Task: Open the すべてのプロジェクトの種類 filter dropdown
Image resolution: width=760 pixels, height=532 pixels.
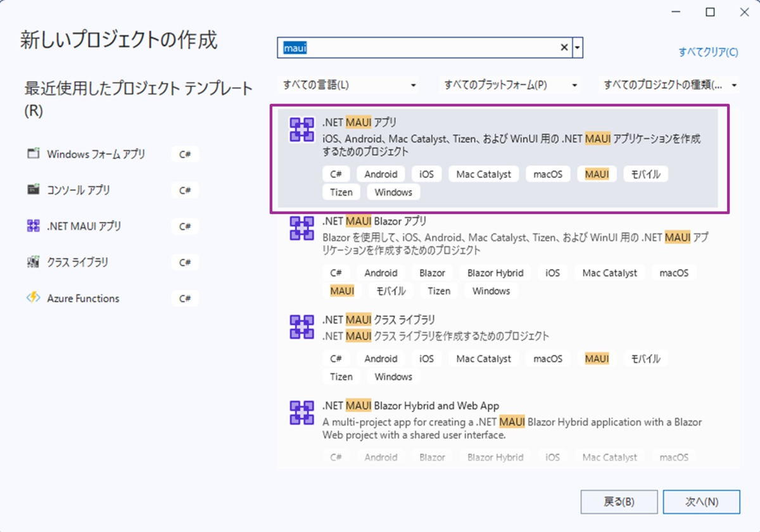Action: click(669, 85)
